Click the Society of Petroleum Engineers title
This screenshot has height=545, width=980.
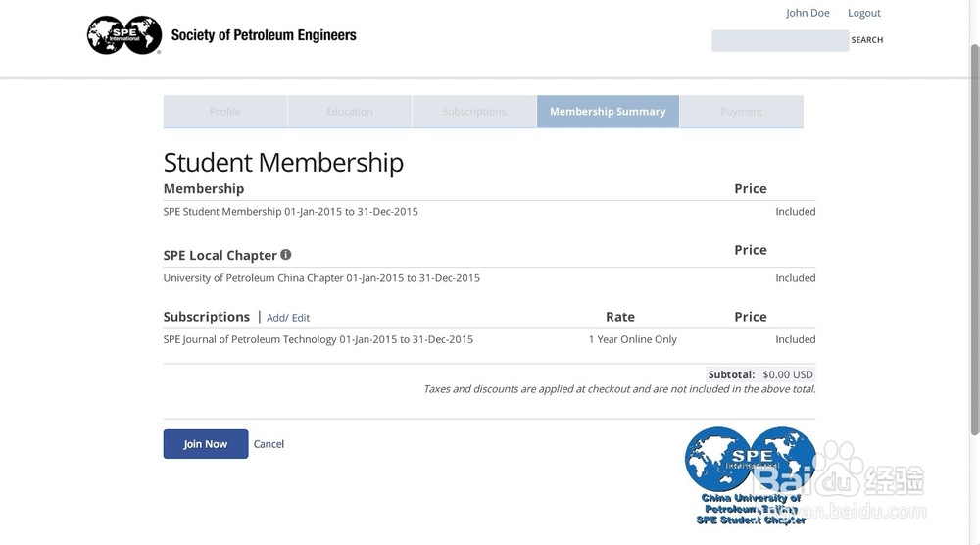point(264,35)
